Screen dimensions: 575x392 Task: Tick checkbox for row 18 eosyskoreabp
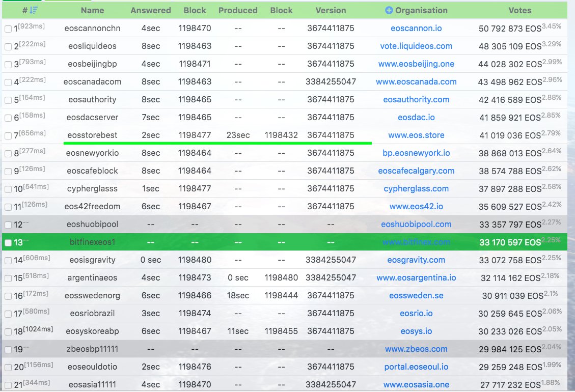pyautogui.click(x=8, y=332)
